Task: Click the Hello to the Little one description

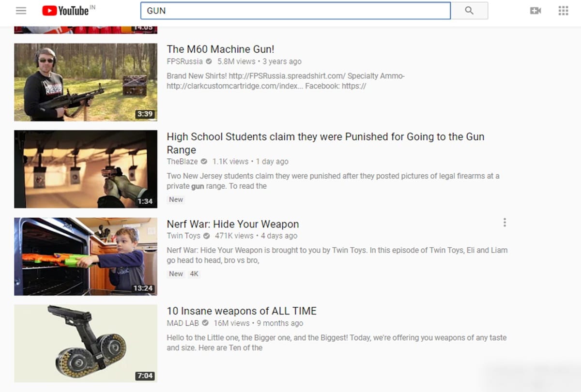Action: (336, 343)
